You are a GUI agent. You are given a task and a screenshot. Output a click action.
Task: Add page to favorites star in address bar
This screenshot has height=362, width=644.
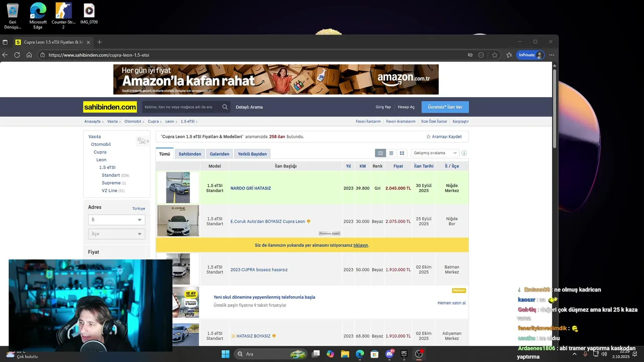[495, 55]
